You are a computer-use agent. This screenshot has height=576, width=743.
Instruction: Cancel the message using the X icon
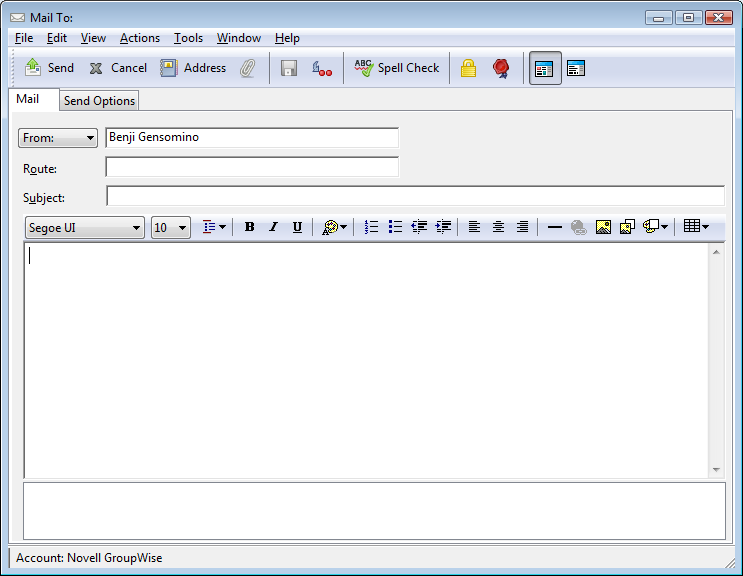(96, 68)
